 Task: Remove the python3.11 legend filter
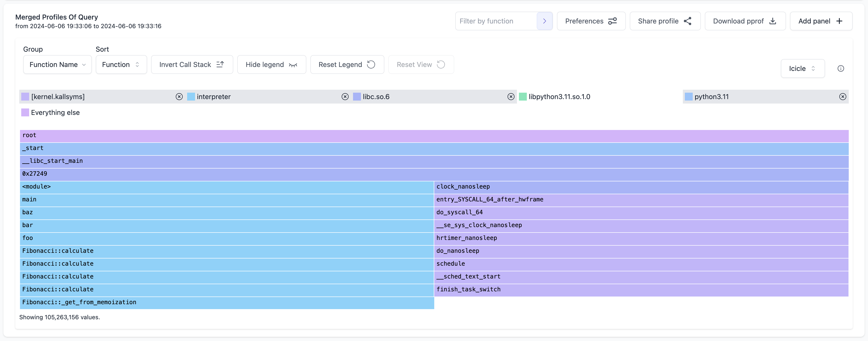click(842, 97)
